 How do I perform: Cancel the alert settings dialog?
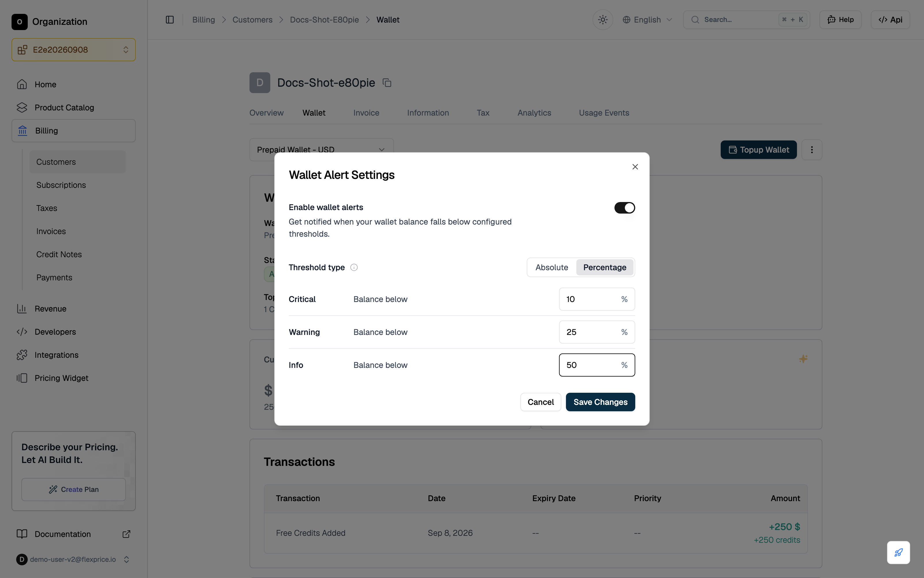tap(540, 402)
